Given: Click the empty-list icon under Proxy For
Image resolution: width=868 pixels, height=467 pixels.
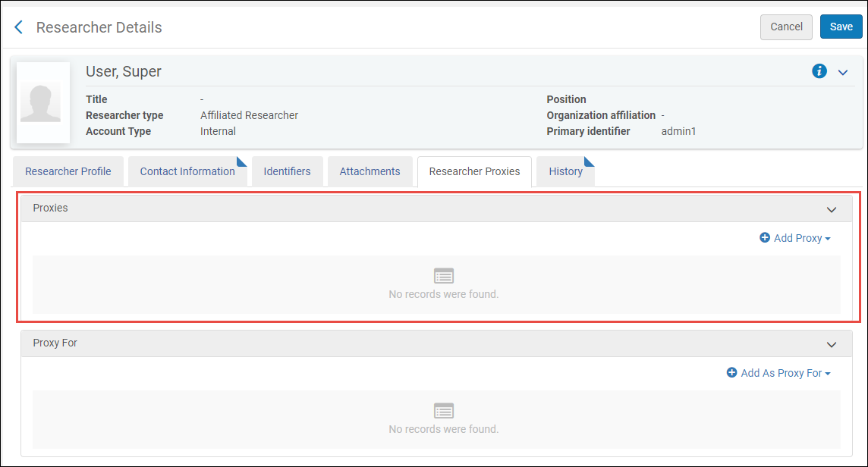Looking at the screenshot, I should tap(444, 411).
